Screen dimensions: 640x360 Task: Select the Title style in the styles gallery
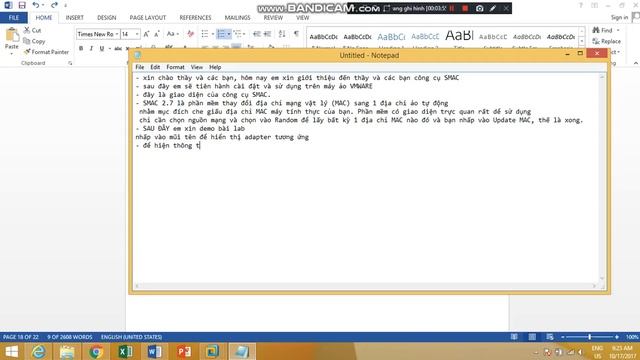pos(459,38)
